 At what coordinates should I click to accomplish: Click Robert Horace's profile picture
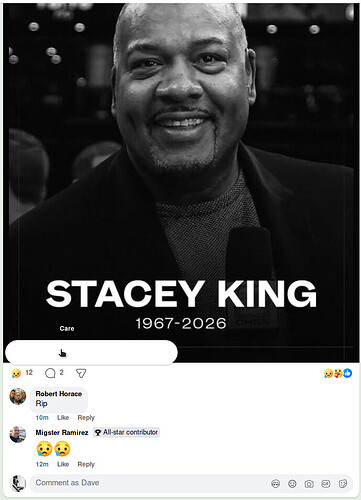18,396
